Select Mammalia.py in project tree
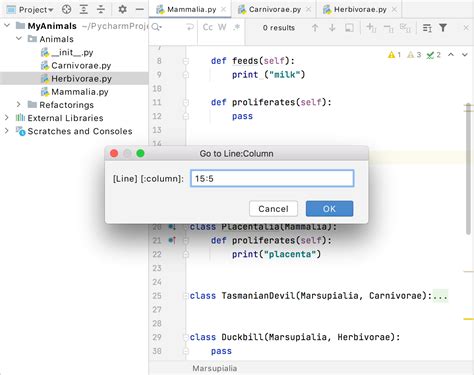The height and width of the screenshot is (375, 474). [74, 92]
